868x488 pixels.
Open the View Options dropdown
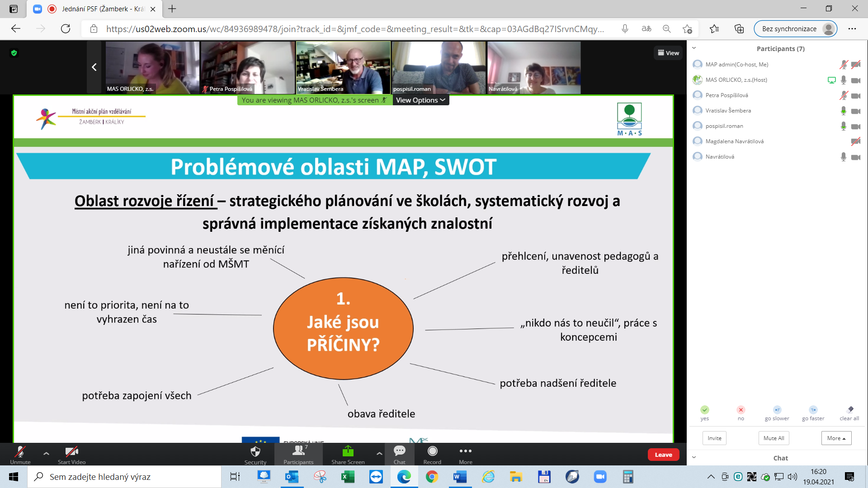click(420, 100)
